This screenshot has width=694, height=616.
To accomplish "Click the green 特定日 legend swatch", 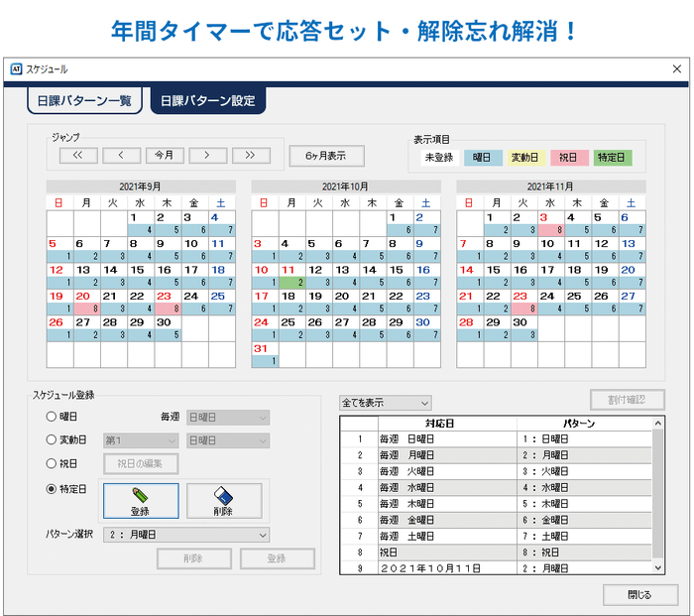I will [613, 157].
